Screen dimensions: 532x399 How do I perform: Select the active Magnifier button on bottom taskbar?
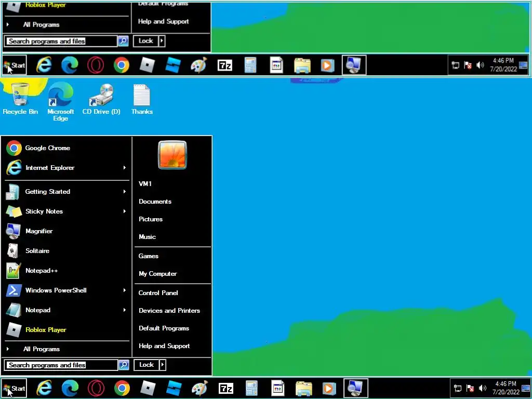point(355,388)
